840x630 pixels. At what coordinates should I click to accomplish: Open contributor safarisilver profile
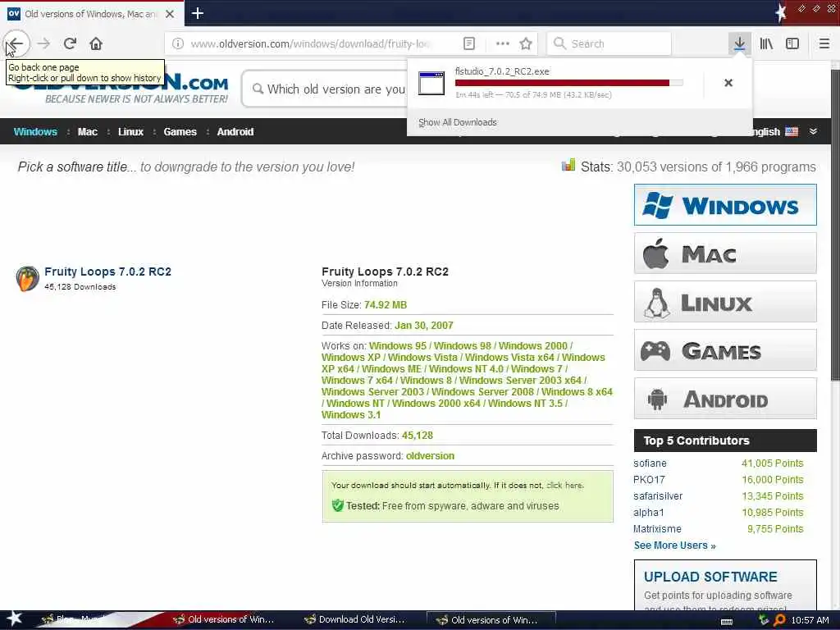click(x=658, y=496)
